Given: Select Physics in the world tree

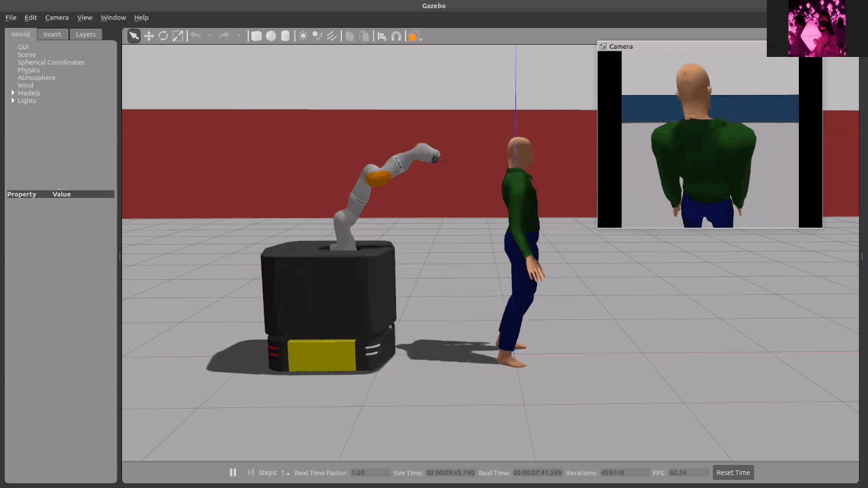Looking at the screenshot, I should (28, 70).
